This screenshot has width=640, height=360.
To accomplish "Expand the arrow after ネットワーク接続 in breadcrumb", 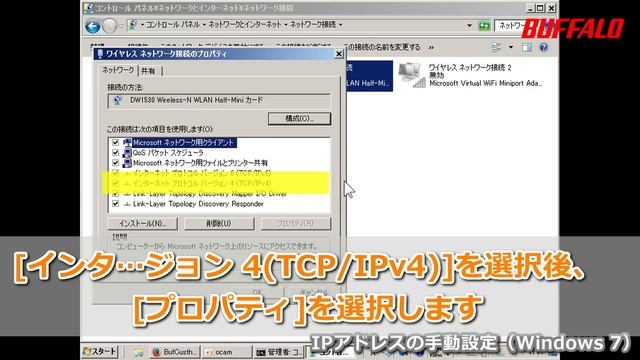I will pyautogui.click(x=340, y=25).
